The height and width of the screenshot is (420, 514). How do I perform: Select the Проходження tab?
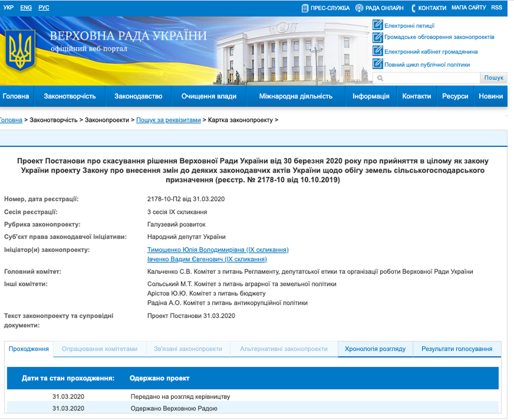tap(29, 349)
